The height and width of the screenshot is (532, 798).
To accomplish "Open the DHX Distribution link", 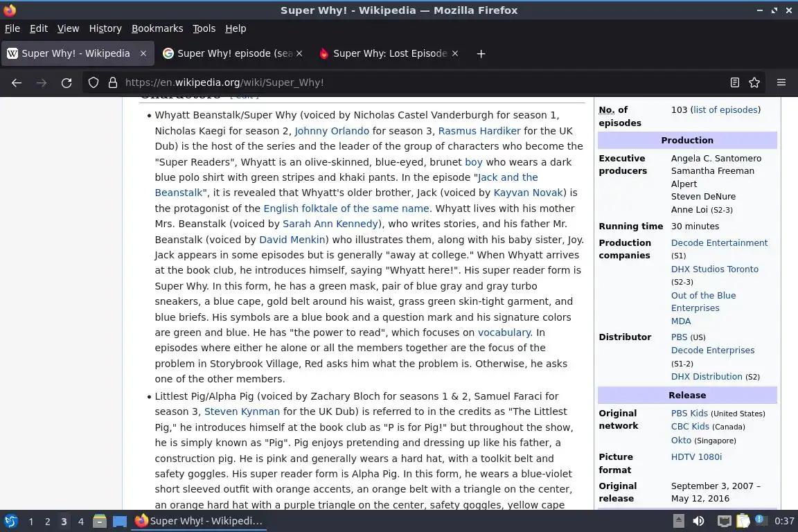I will click(x=707, y=377).
